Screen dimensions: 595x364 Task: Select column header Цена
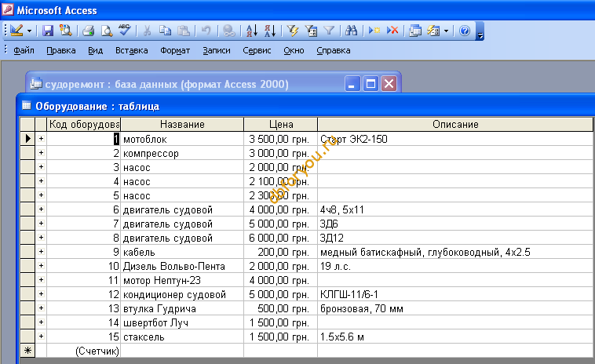tap(281, 125)
